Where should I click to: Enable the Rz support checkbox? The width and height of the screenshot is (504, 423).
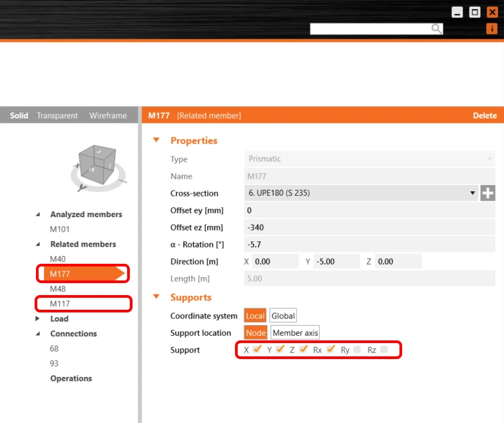[383, 349]
